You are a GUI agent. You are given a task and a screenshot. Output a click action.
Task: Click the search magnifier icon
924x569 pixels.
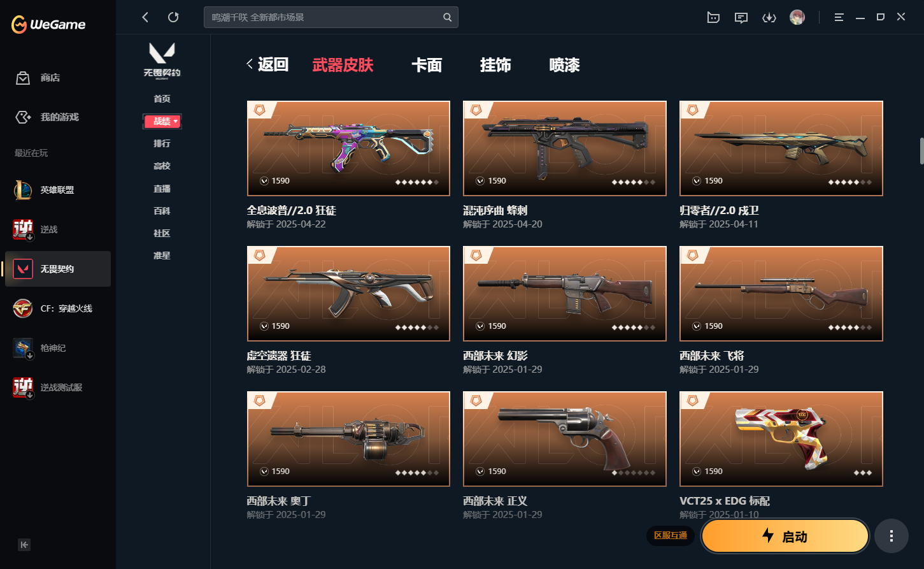pyautogui.click(x=448, y=17)
